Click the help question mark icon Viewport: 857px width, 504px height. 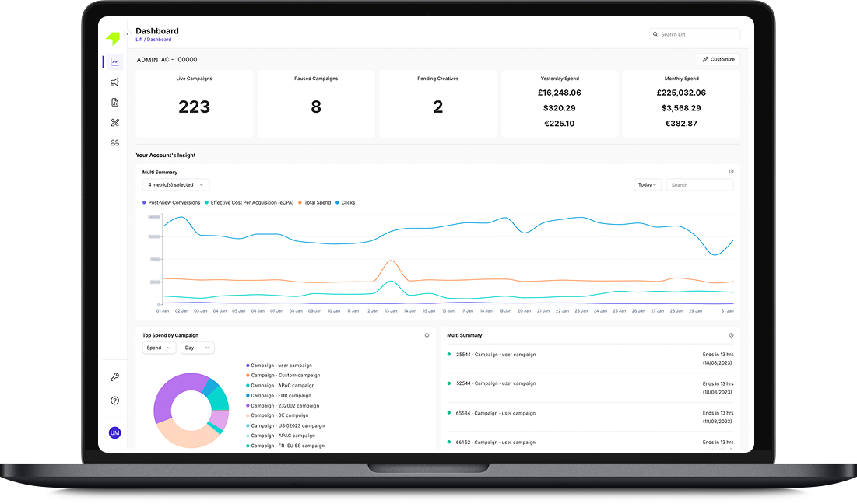click(x=114, y=401)
